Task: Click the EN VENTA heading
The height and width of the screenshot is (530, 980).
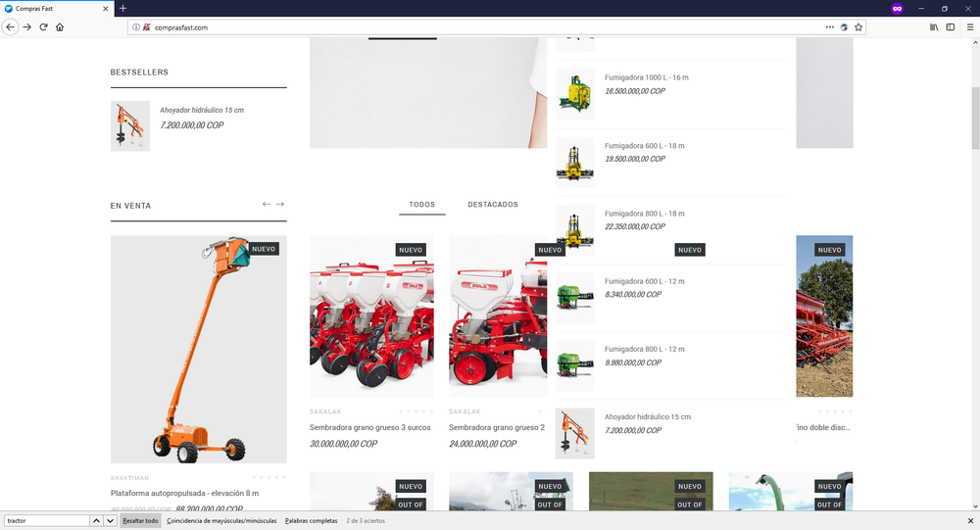Action: tap(130, 206)
